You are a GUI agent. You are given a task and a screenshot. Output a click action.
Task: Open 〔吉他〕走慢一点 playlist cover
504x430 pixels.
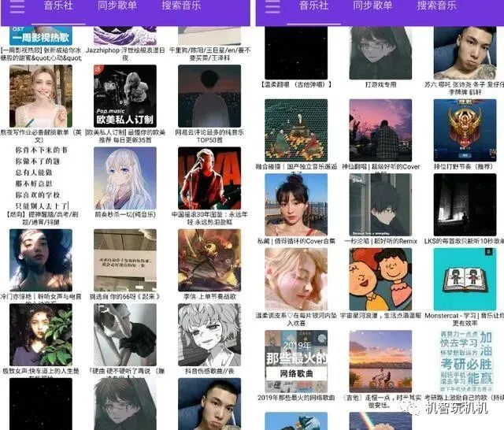point(380,361)
